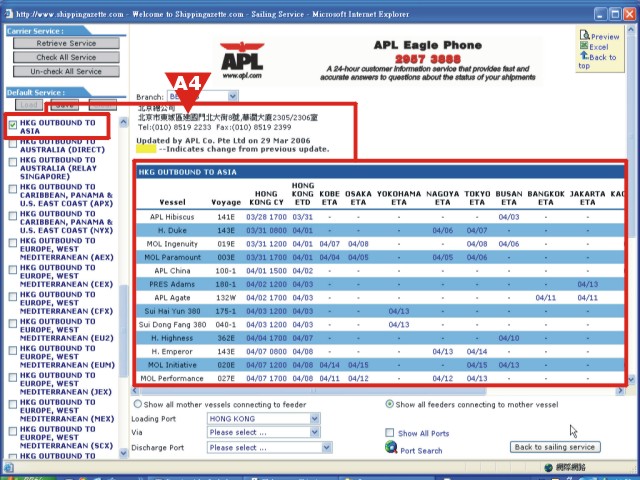This screenshot has height=480, width=640.
Task: Click Un-check All Service button
Action: (66, 71)
